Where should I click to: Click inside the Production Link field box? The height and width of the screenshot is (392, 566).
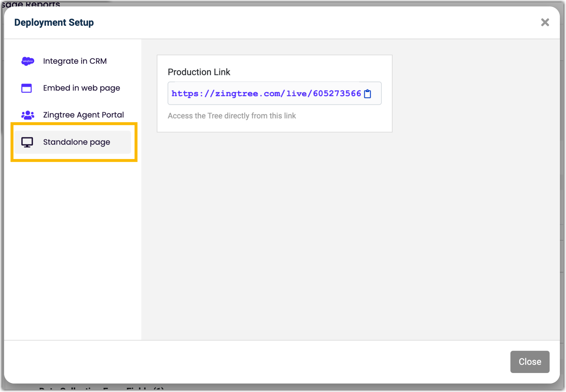click(376, 94)
